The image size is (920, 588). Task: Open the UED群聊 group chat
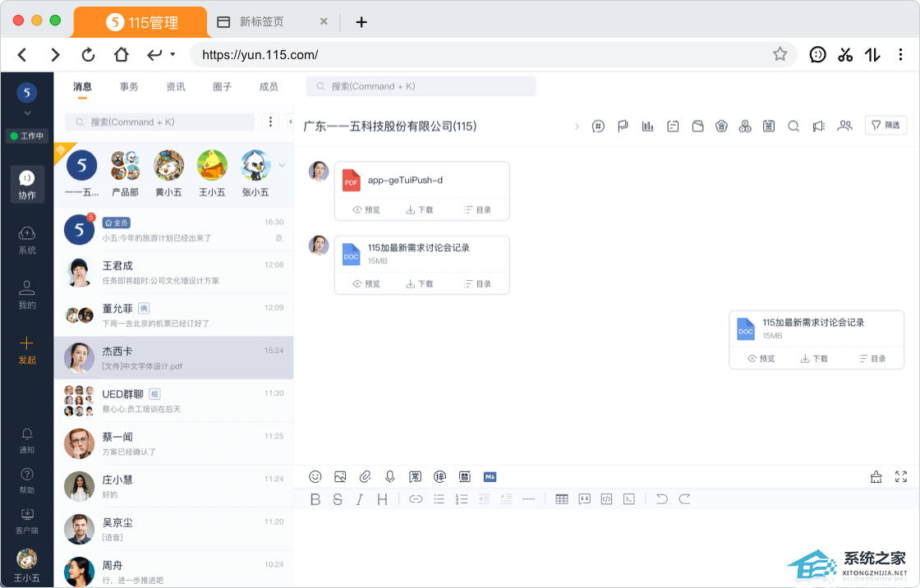173,401
